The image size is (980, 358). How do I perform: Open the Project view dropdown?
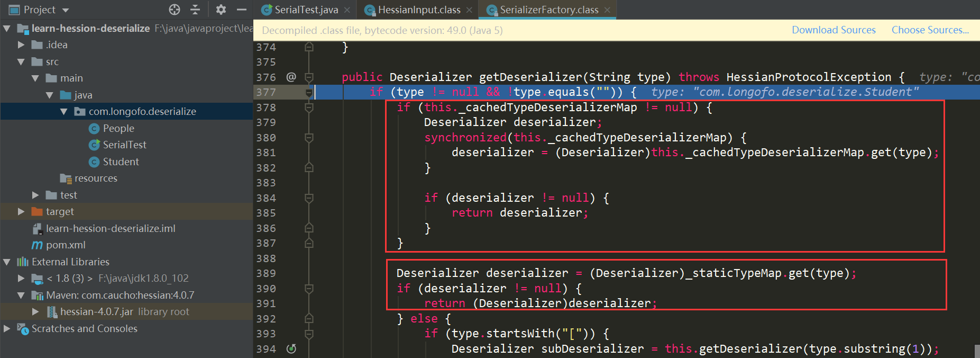66,10
